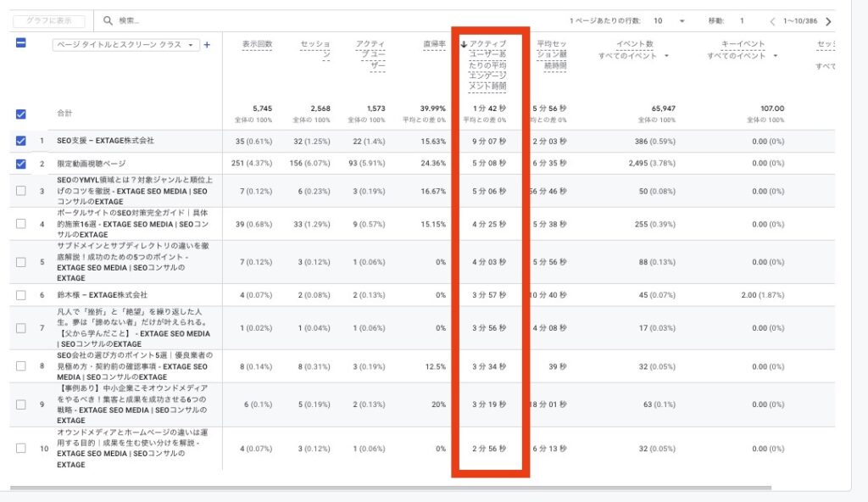The height and width of the screenshot is (502, 868).
Task: Sort by the 直帰率 column header
Action: point(434,44)
